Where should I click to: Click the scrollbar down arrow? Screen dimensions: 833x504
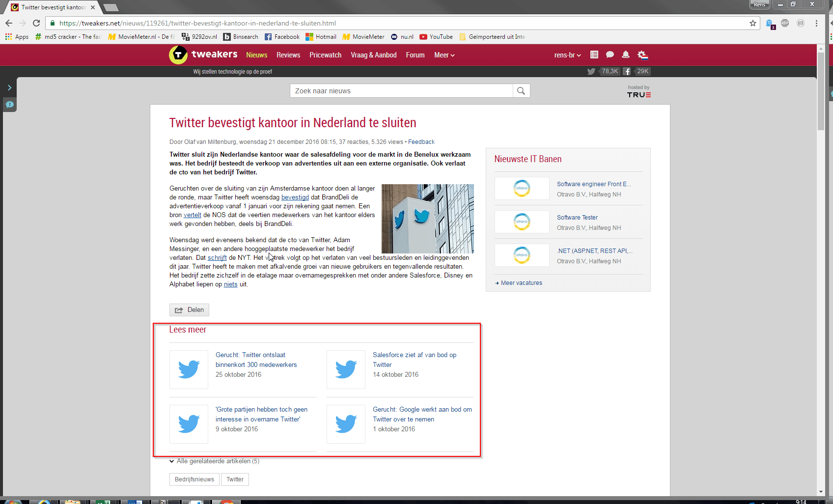(821, 492)
